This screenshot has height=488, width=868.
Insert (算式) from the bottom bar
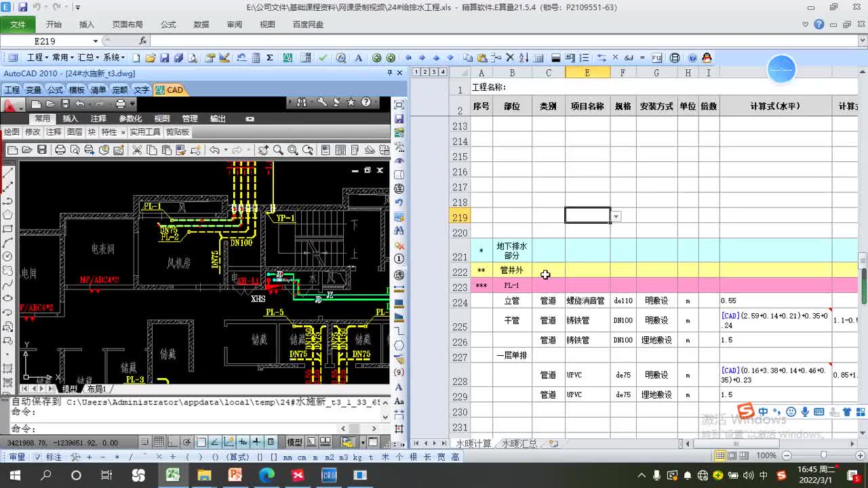coord(237,457)
